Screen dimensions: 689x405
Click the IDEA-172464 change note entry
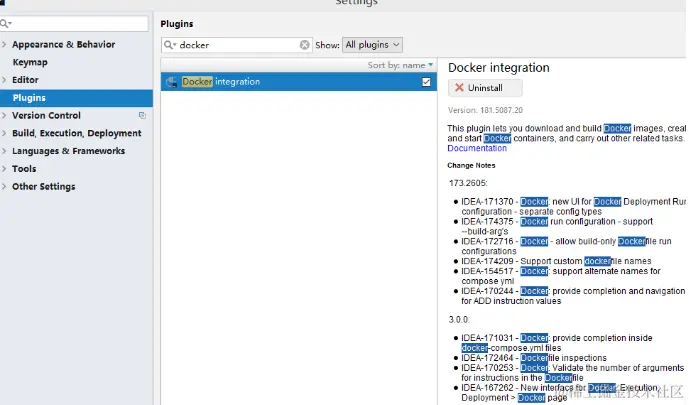tap(533, 358)
